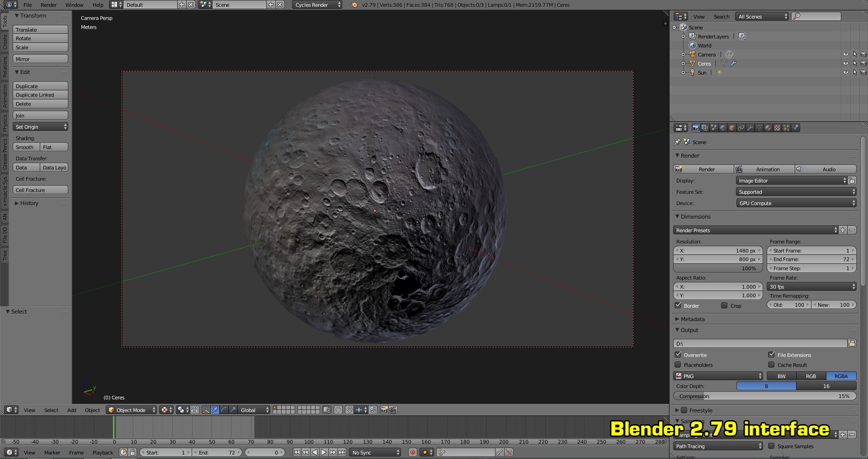Open the World properties tab icon
The height and width of the screenshot is (459, 868).
point(723,128)
